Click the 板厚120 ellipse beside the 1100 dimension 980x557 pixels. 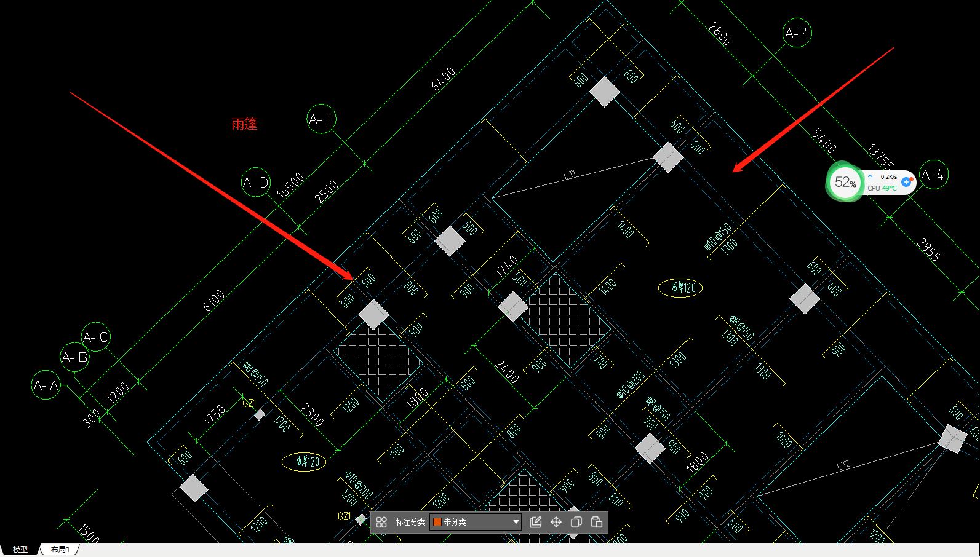[x=304, y=461]
